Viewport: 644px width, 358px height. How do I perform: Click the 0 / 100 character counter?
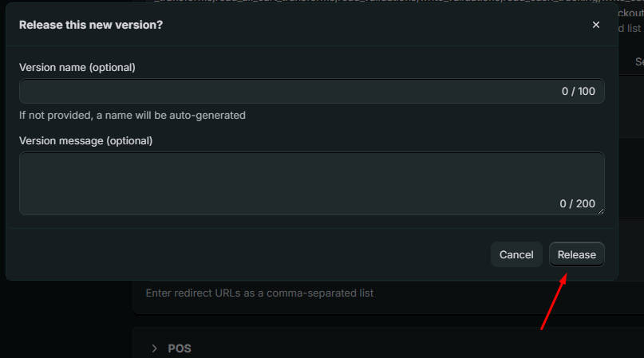[578, 91]
